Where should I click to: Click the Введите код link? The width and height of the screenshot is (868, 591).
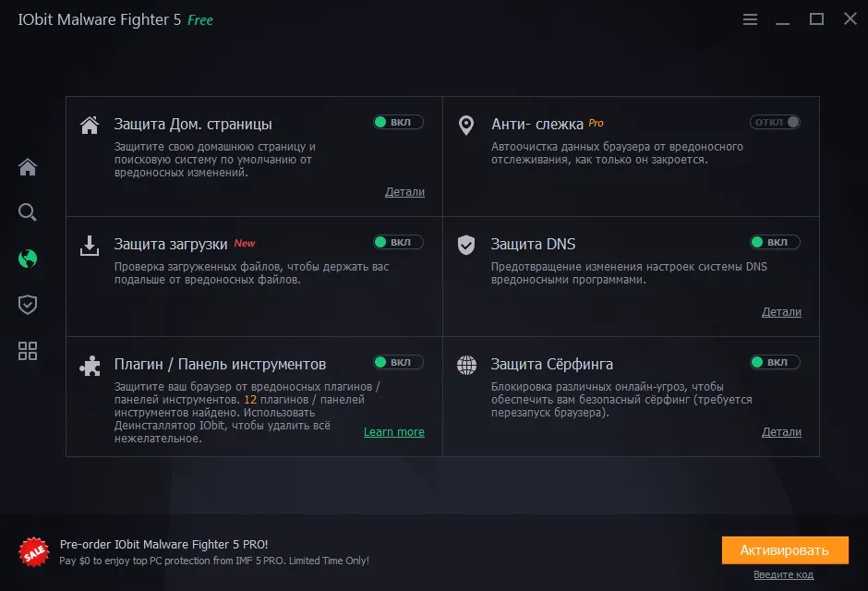click(783, 575)
